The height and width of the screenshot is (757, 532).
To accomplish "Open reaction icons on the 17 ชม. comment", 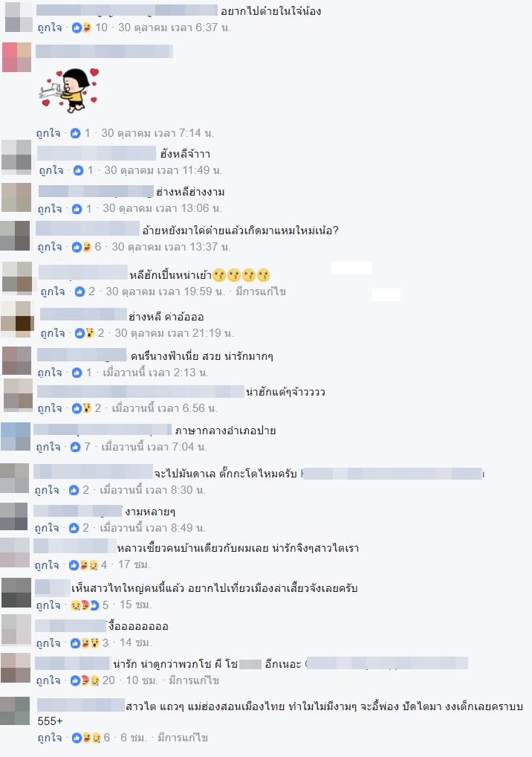I will click(83, 564).
